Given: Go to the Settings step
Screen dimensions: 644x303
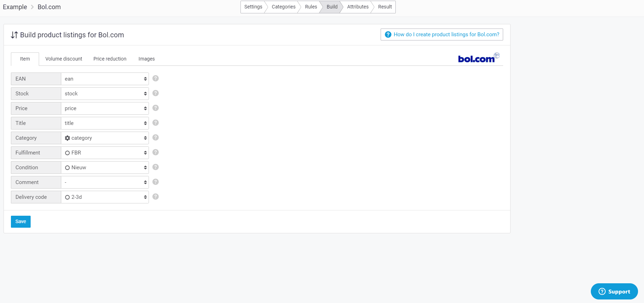Looking at the screenshot, I should [253, 7].
